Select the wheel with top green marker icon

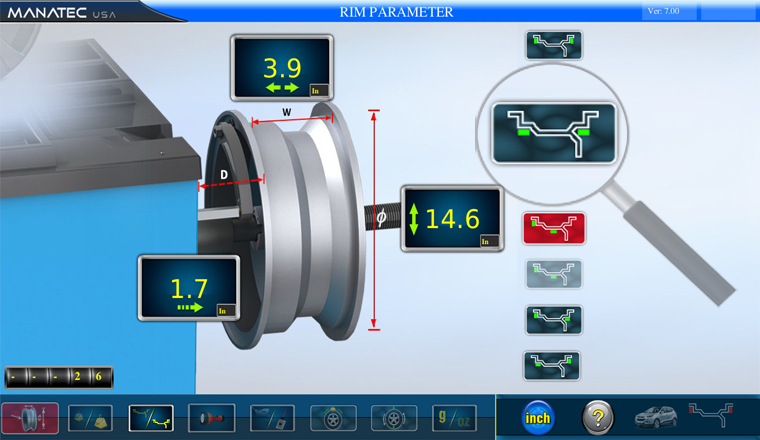coord(333,418)
